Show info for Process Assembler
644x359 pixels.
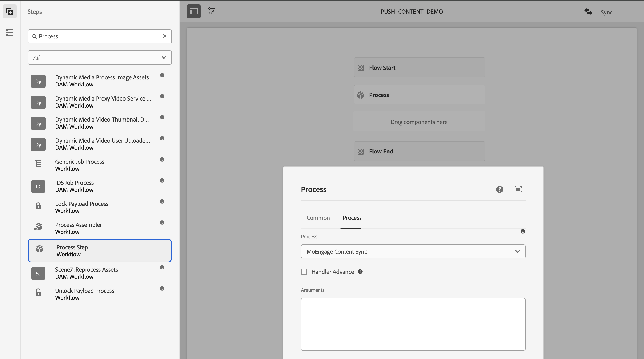coord(162,223)
